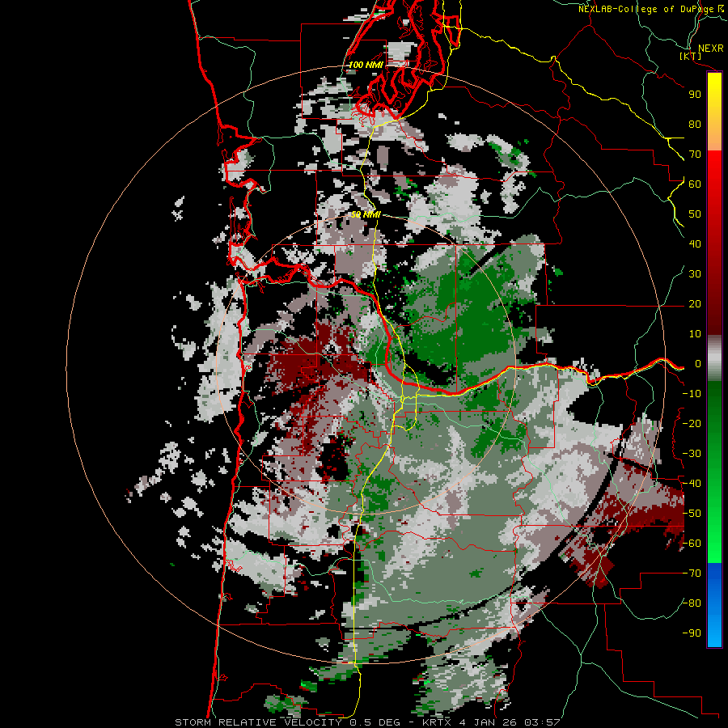Click the -30 value on velocity scale
The height and width of the screenshot is (728, 728).
tap(692, 454)
